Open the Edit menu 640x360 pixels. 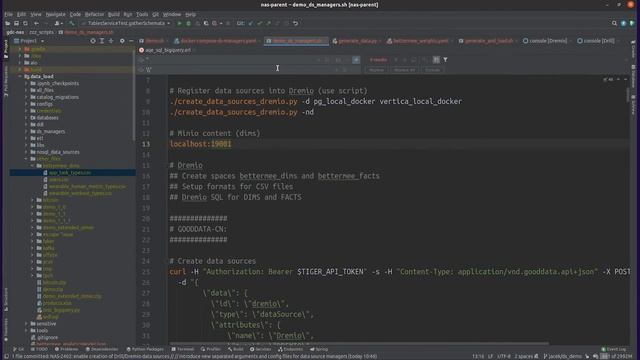21,14
